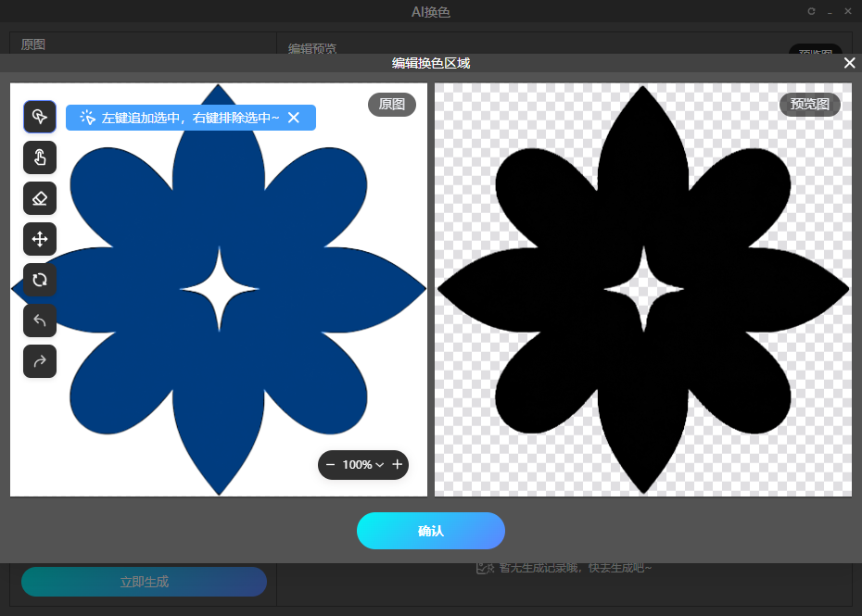Zoom out with the minus button
The height and width of the screenshot is (616, 862).
point(330,465)
